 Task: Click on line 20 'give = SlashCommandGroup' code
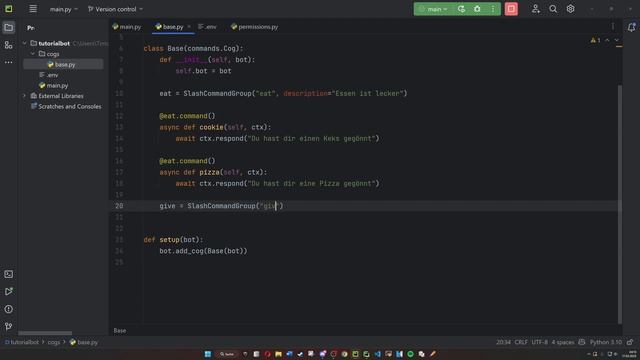pyautogui.click(x=221, y=206)
